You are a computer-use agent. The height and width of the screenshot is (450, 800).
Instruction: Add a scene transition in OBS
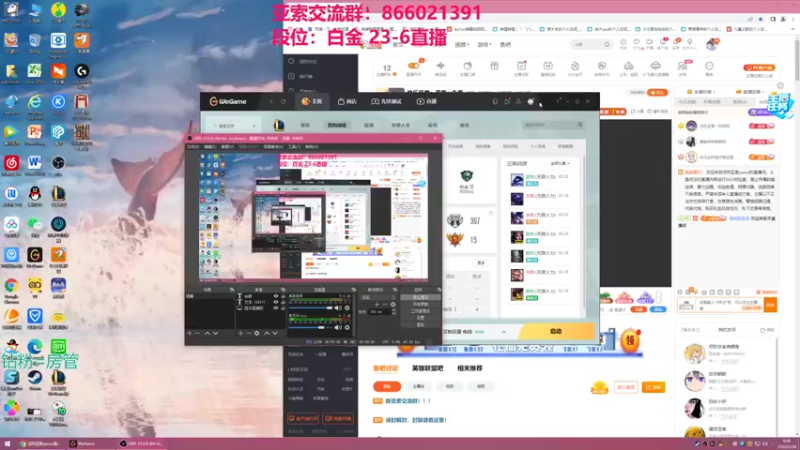click(x=377, y=305)
